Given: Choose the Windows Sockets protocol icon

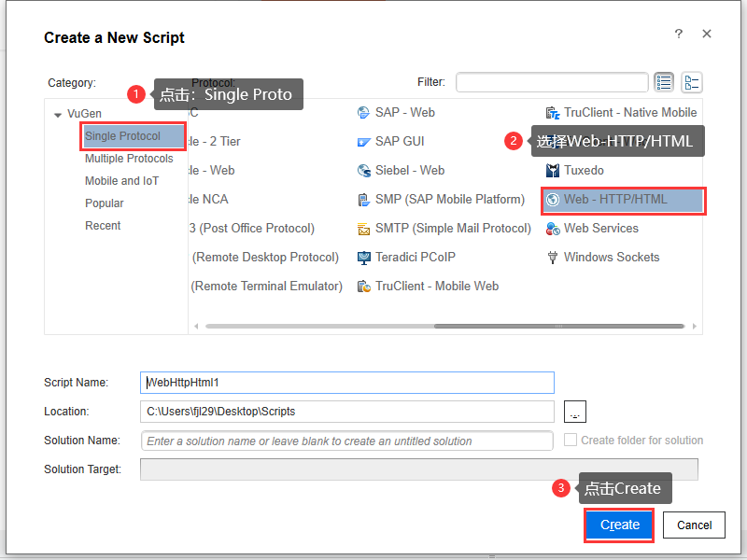Looking at the screenshot, I should click(x=553, y=258).
